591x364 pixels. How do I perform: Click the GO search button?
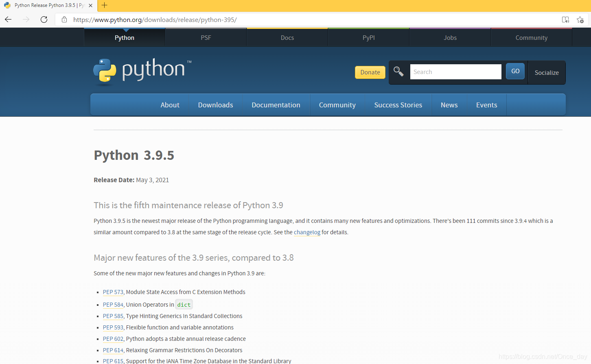pyautogui.click(x=515, y=71)
